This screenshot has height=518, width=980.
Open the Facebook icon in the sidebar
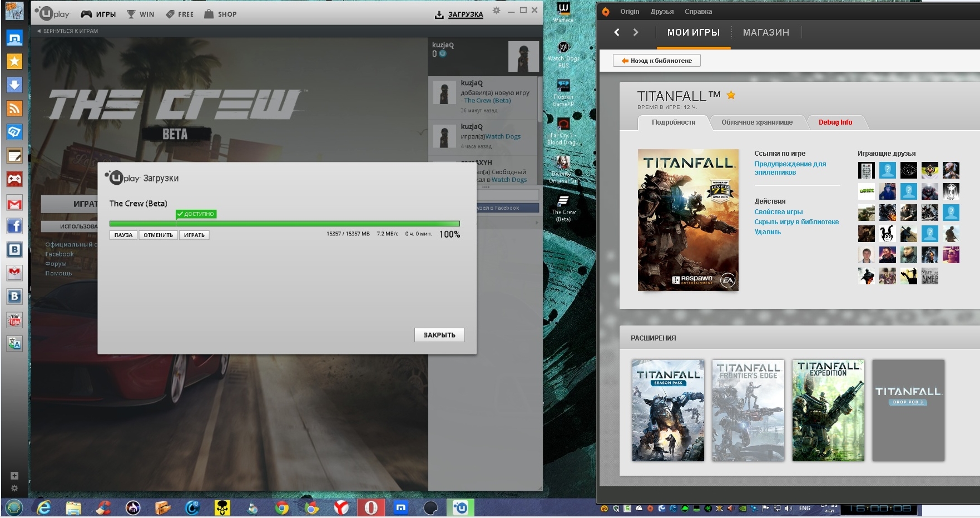coord(14,226)
